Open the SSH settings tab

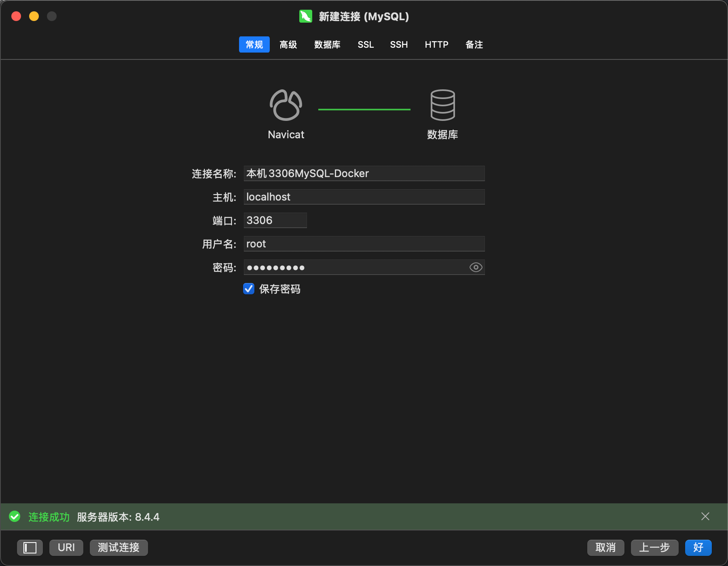pos(399,44)
